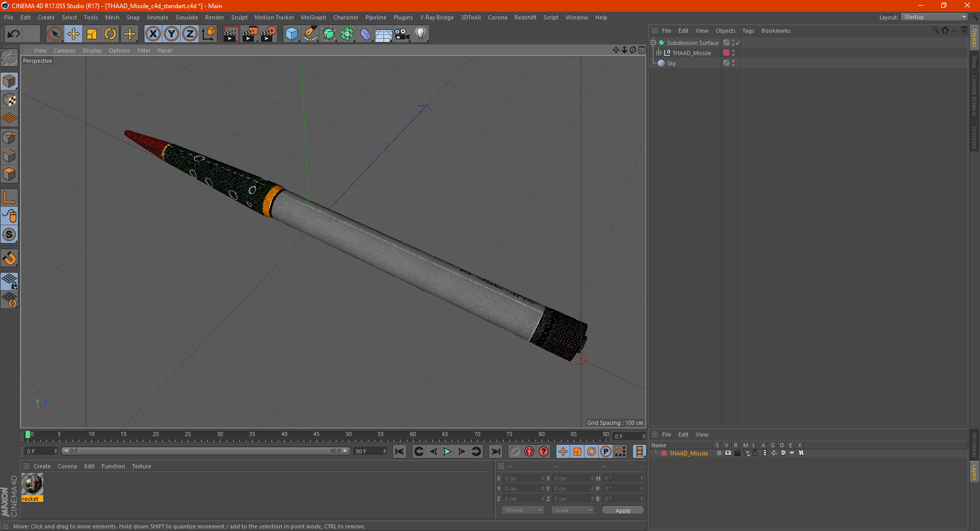This screenshot has height=531, width=980.
Task: Toggle the layer solo icon for THAAD_Missile
Action: [x=719, y=453]
